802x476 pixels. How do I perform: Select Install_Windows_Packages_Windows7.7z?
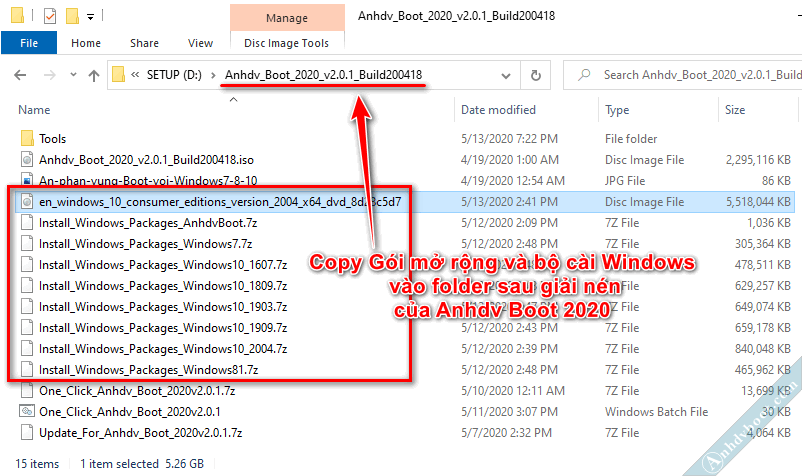(146, 244)
